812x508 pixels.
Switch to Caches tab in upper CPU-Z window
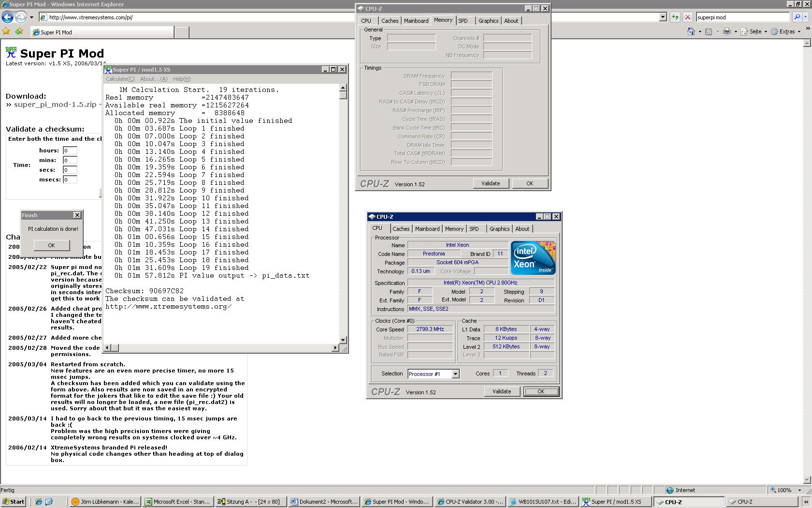point(390,21)
